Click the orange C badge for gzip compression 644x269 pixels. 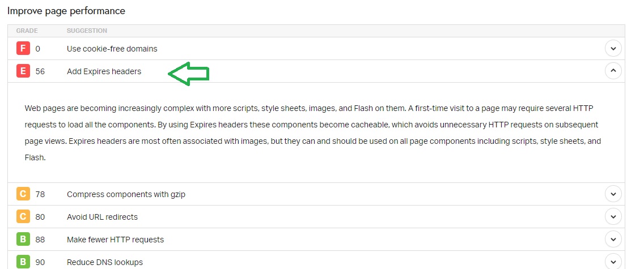pyautogui.click(x=23, y=194)
